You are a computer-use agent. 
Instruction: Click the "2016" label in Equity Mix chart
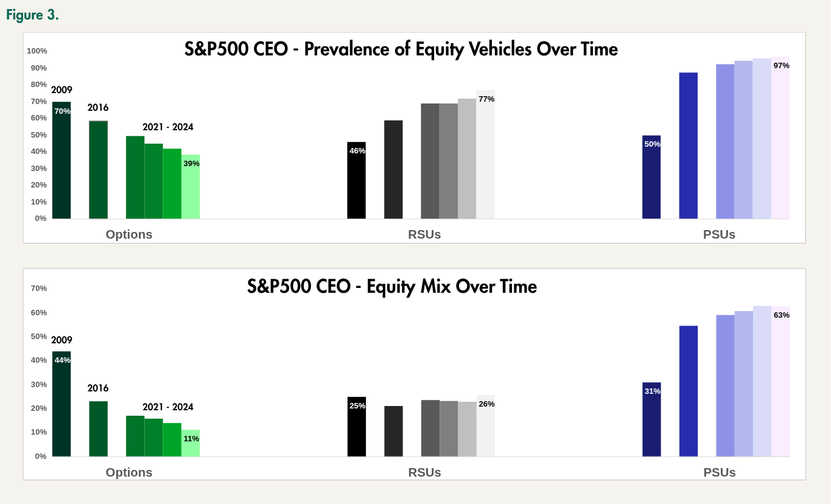(x=98, y=388)
